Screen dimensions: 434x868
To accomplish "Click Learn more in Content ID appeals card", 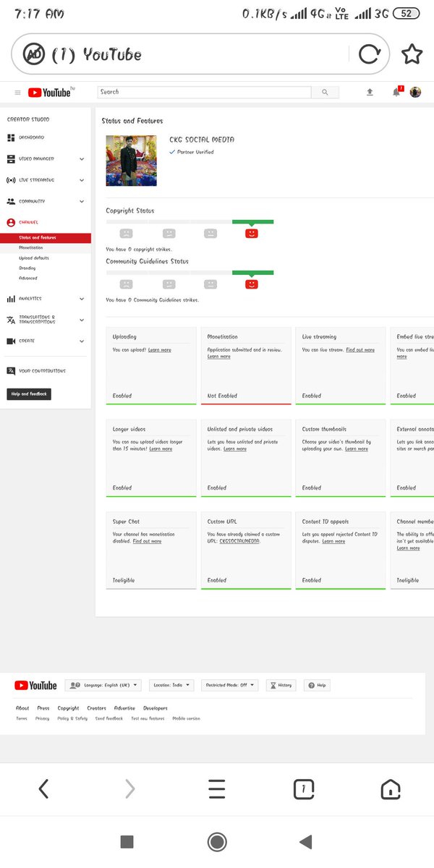I will coord(333,541).
